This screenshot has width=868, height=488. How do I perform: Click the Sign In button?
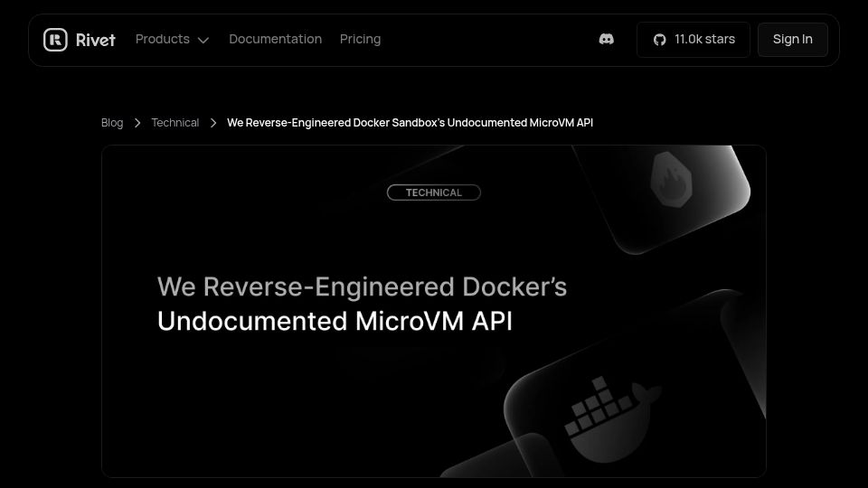point(793,40)
